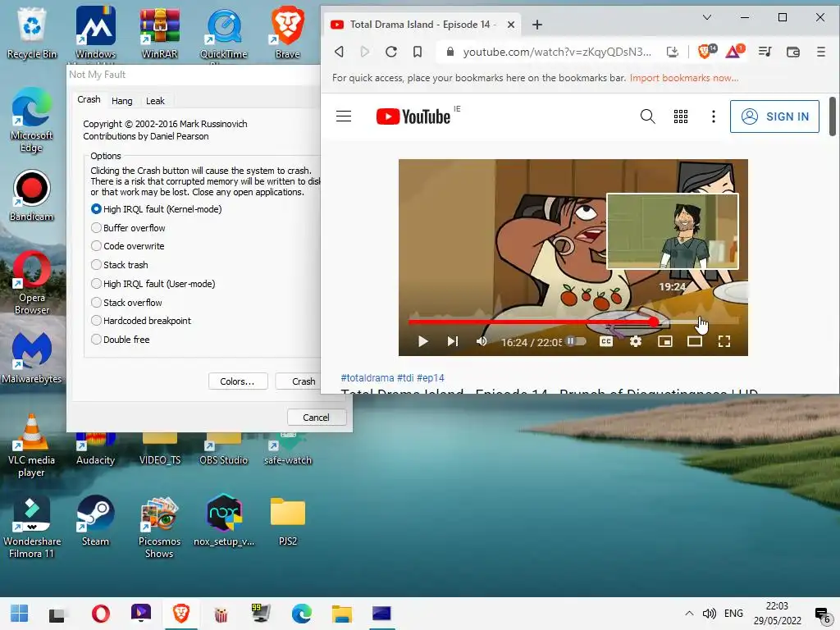The image size is (840, 630).
Task: Click the #totaldrama hashtag link
Action: click(x=367, y=377)
